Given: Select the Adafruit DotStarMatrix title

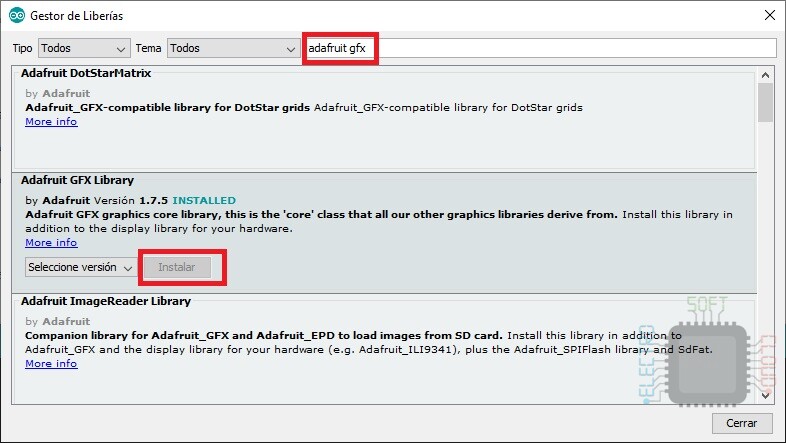Looking at the screenshot, I should tap(86, 73).
